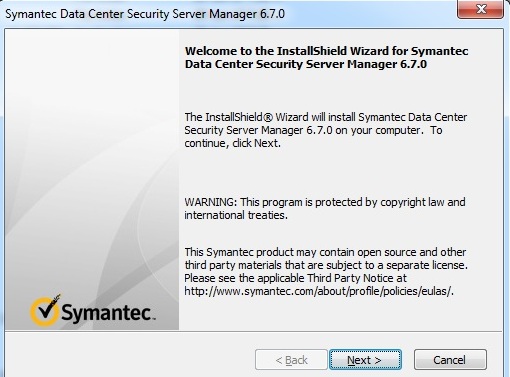510x377 pixels.
Task: Click the 'continue, click Next.' text line
Action: [x=233, y=143]
